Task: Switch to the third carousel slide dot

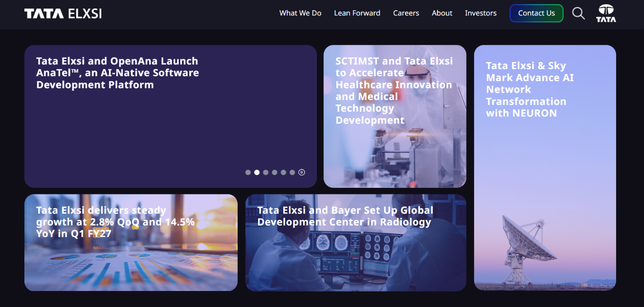Action: click(x=266, y=172)
